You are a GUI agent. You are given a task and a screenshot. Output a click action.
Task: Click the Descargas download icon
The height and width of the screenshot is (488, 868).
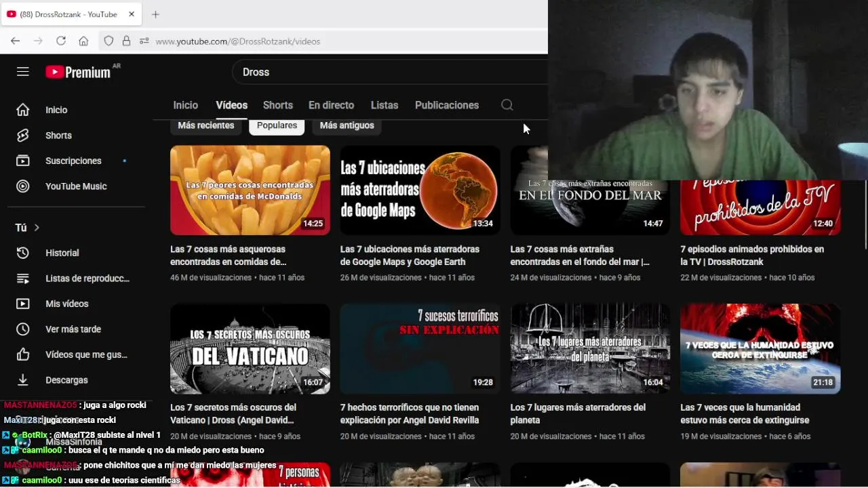coord(23,380)
